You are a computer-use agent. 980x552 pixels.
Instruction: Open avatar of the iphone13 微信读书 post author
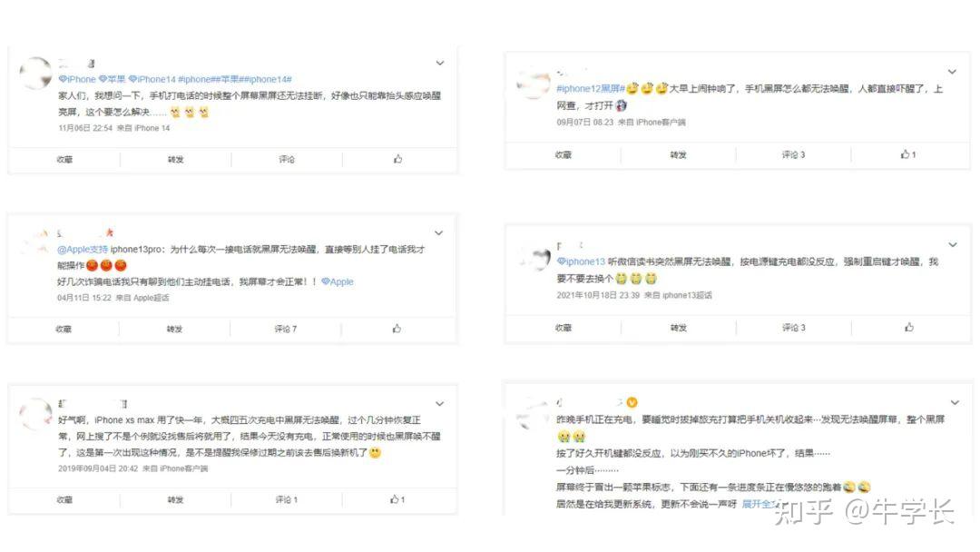(534, 258)
